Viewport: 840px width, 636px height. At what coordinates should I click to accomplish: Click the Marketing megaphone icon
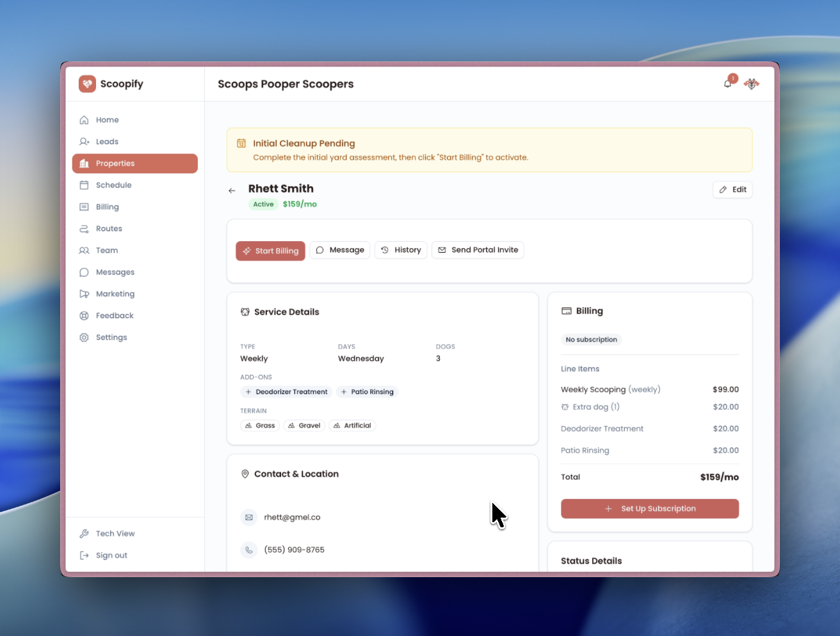click(85, 294)
